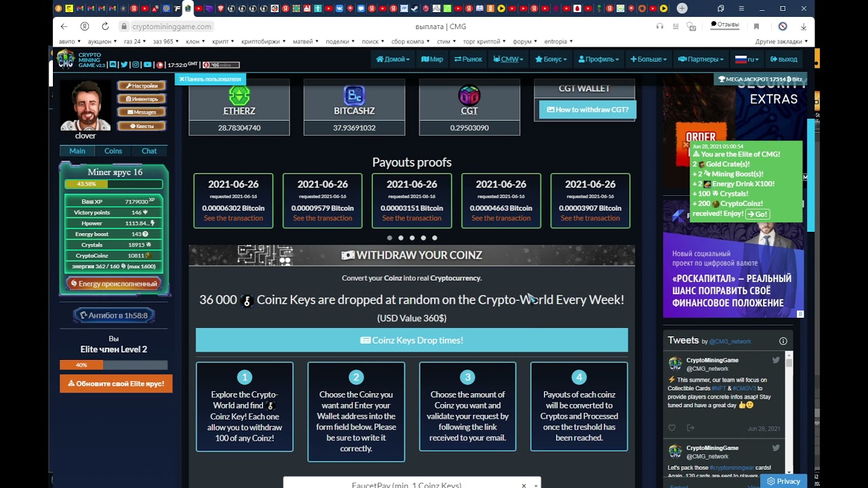Click the Tweets widget scrollbar
Image resolution: width=868 pixels, height=488 pixels.
click(789, 412)
